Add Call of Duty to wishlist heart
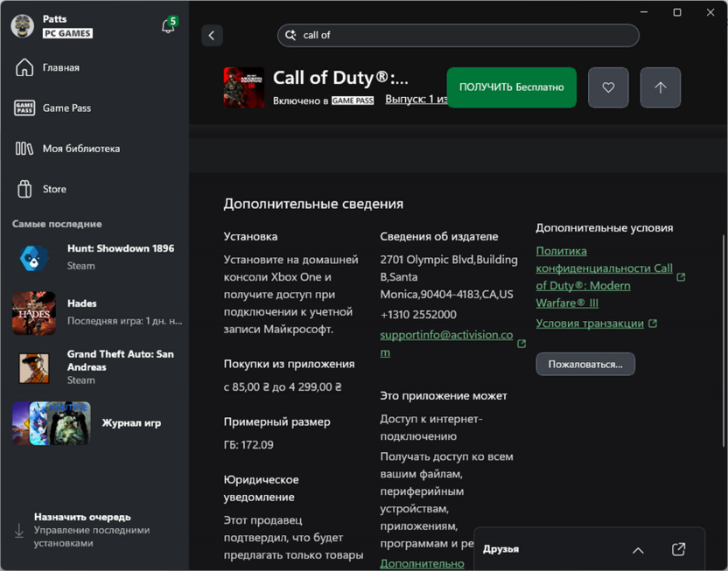This screenshot has width=728, height=571. point(608,87)
